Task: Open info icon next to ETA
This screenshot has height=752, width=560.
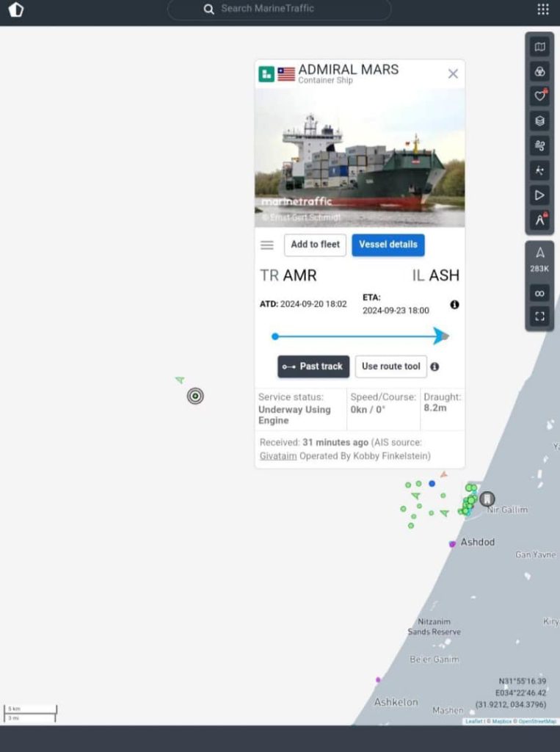Action: pos(454,305)
